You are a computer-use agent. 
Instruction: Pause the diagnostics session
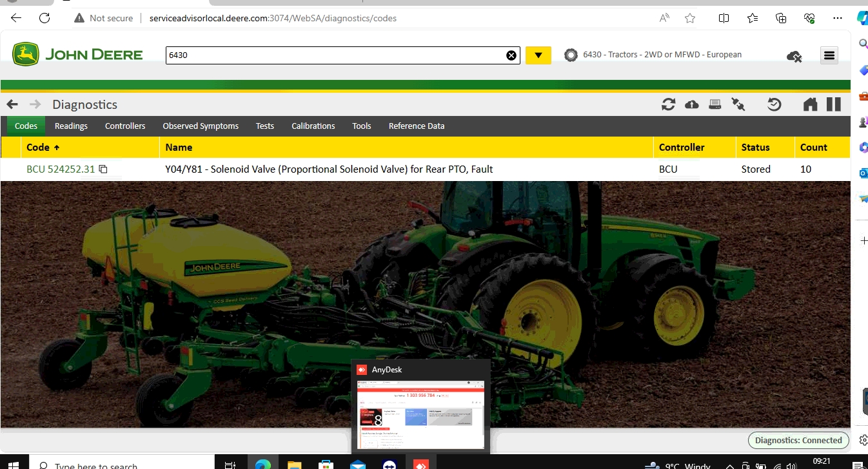(833, 104)
